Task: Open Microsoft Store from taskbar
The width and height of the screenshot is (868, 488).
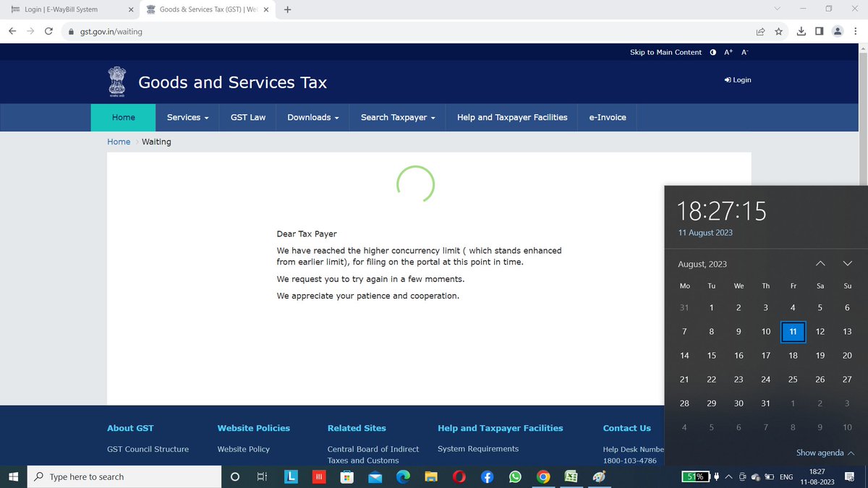Action: click(346, 476)
